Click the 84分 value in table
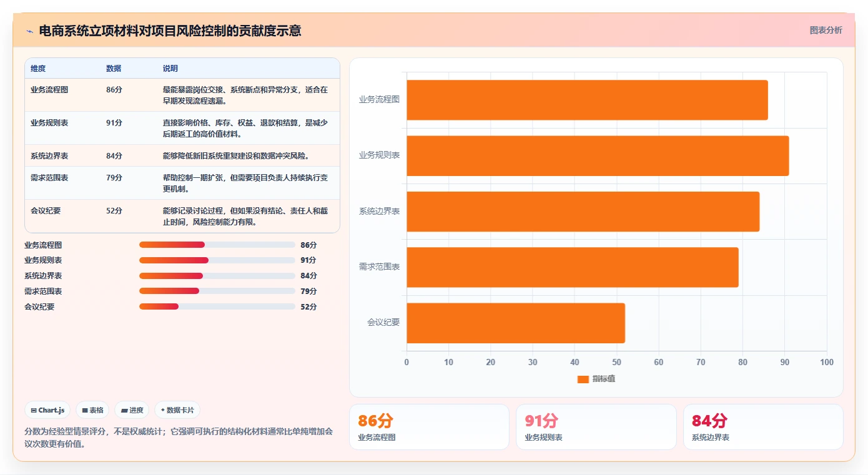The height and width of the screenshot is (475, 868). coord(114,156)
